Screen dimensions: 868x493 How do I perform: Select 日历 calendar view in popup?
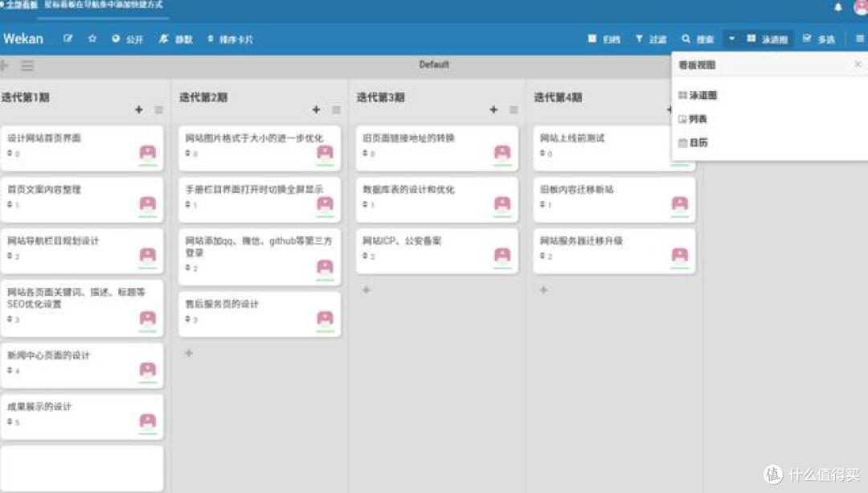coord(693,143)
